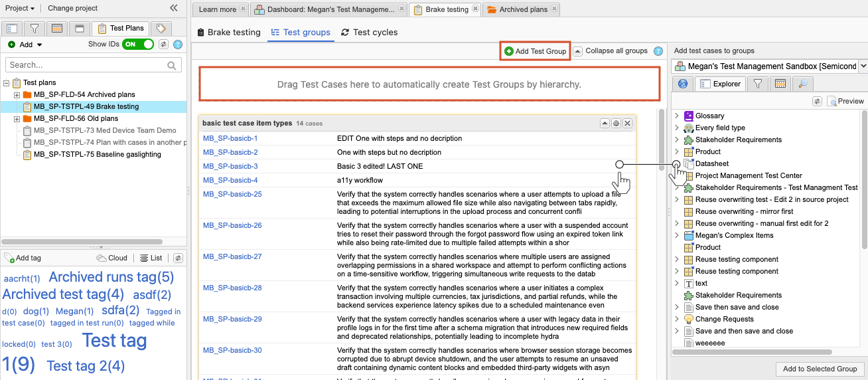Switch tag view to Cloud

pyautogui.click(x=111, y=258)
